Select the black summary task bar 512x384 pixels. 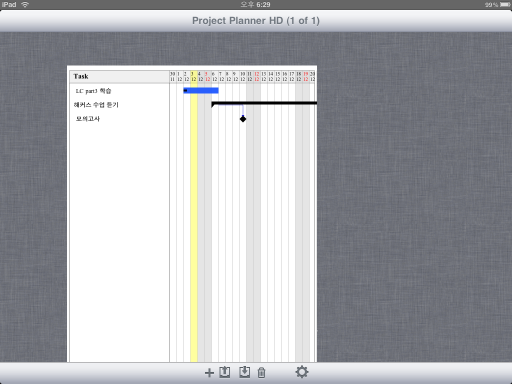click(264, 103)
